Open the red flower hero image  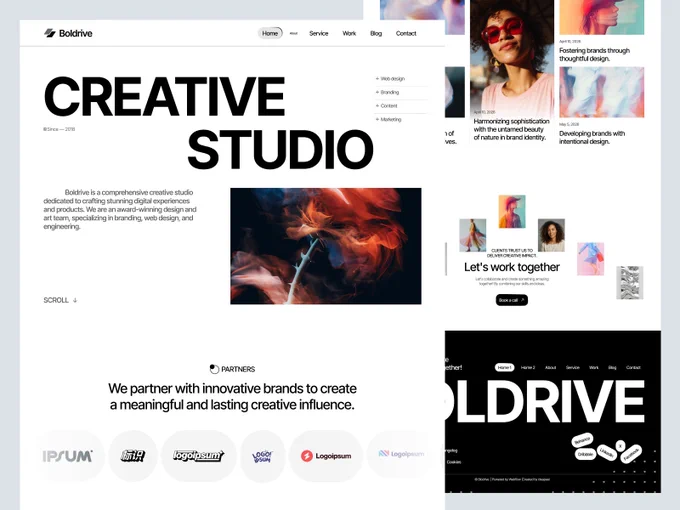click(326, 246)
